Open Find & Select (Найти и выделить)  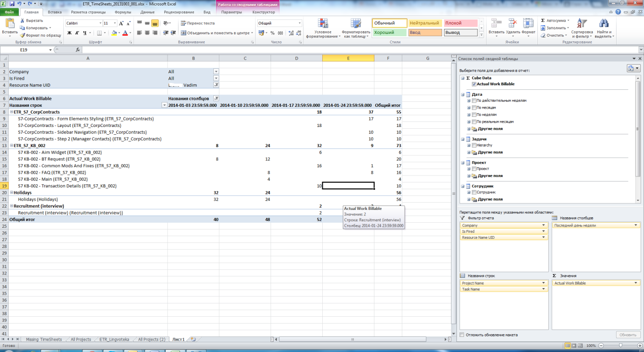[x=604, y=28]
